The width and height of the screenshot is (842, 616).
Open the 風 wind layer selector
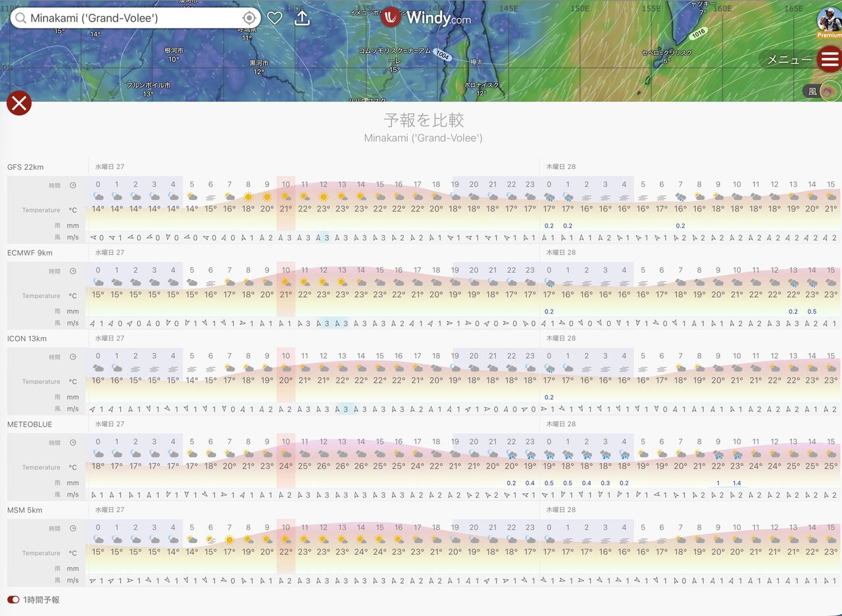tap(822, 91)
